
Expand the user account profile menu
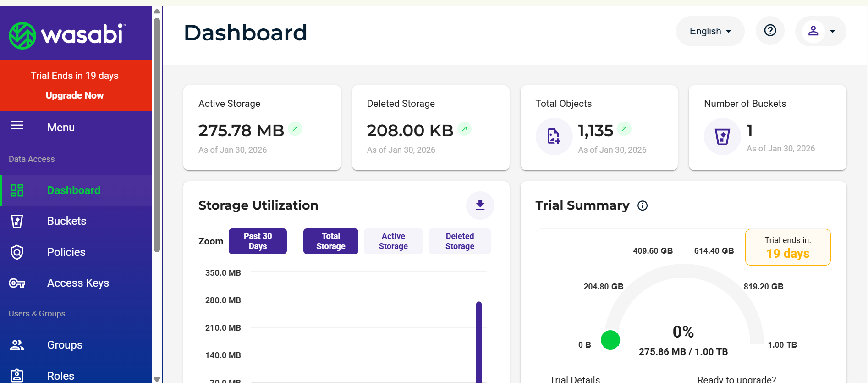820,31
